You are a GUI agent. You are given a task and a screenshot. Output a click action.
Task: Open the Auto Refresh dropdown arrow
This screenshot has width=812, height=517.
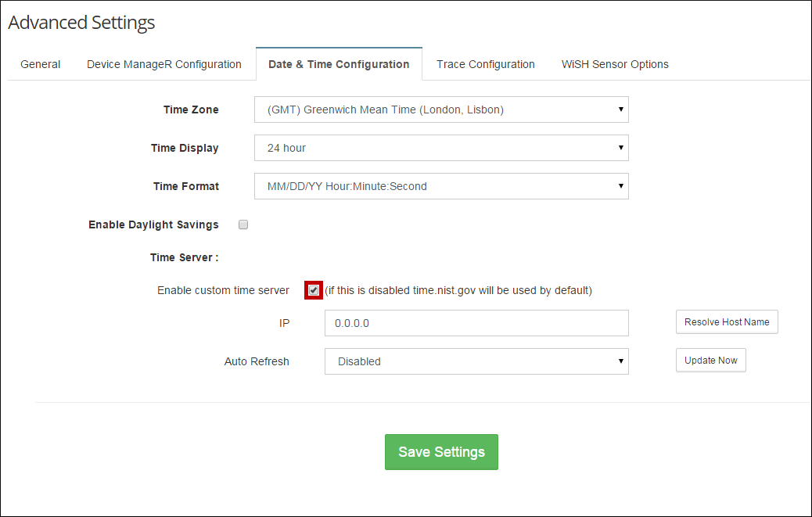coord(622,361)
